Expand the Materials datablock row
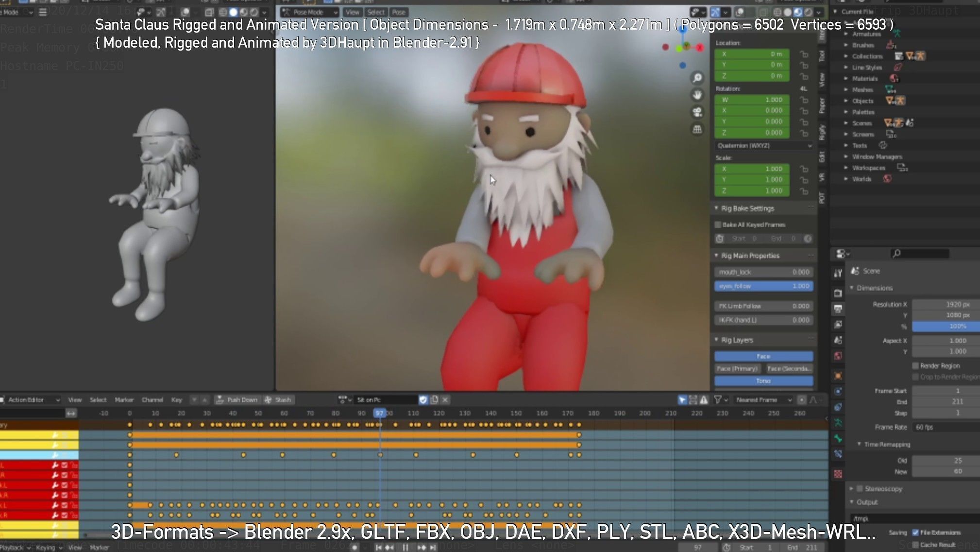 [x=846, y=78]
